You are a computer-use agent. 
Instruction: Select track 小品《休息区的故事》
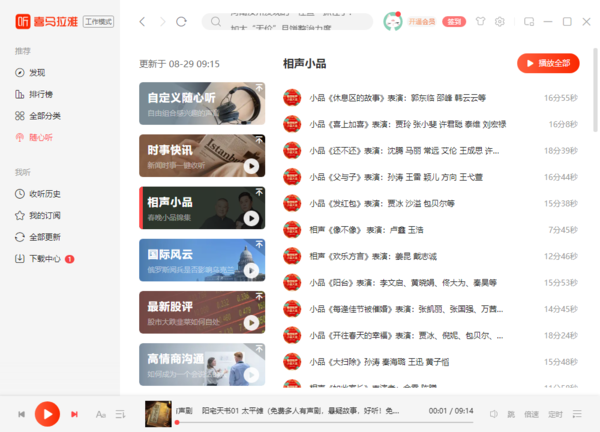430,98
